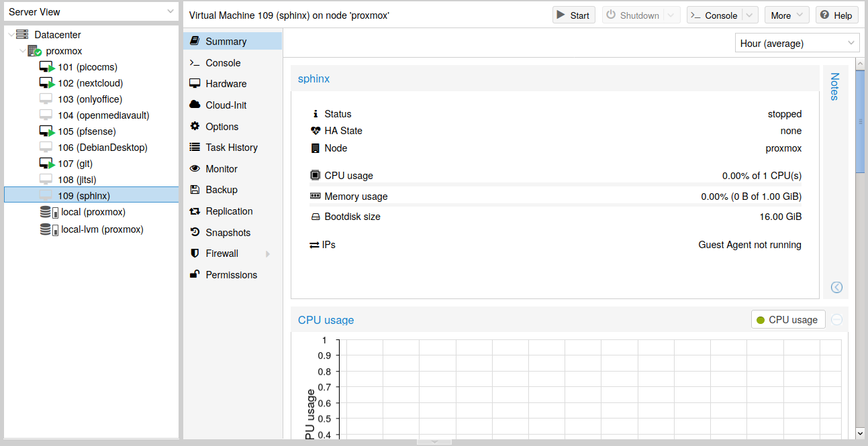Collapse the CPU usage chart panel
The width and height of the screenshot is (868, 446).
click(x=836, y=320)
